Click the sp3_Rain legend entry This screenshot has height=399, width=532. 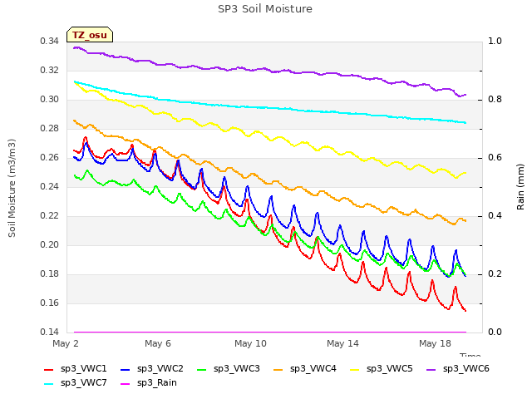pyautogui.click(x=149, y=383)
